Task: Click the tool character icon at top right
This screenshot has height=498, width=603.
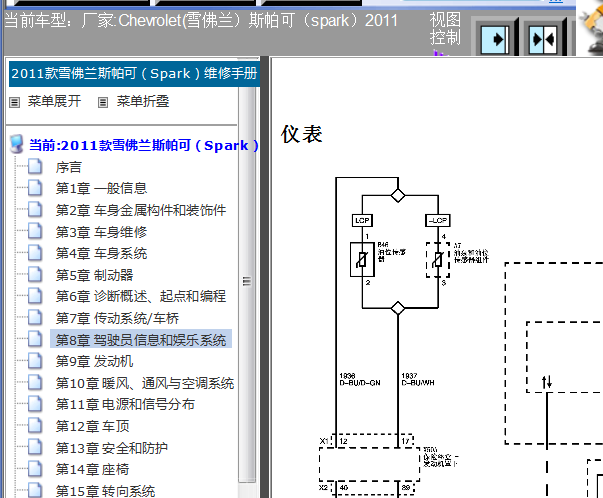Action: coord(591,27)
